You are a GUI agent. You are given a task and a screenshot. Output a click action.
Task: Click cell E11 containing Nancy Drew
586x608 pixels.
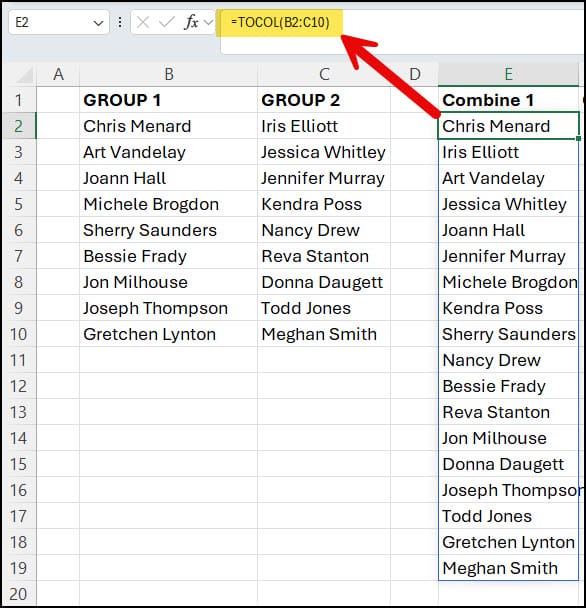[508, 360]
